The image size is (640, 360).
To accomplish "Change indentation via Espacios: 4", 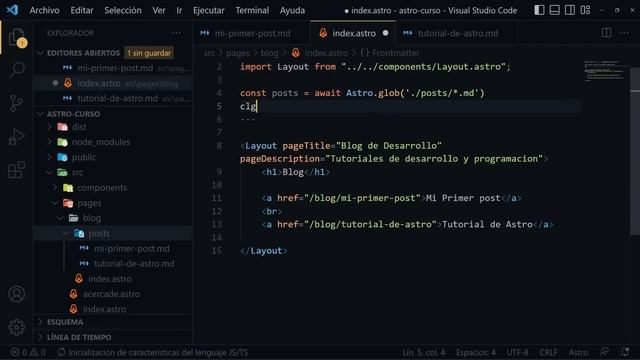I will point(476,352).
